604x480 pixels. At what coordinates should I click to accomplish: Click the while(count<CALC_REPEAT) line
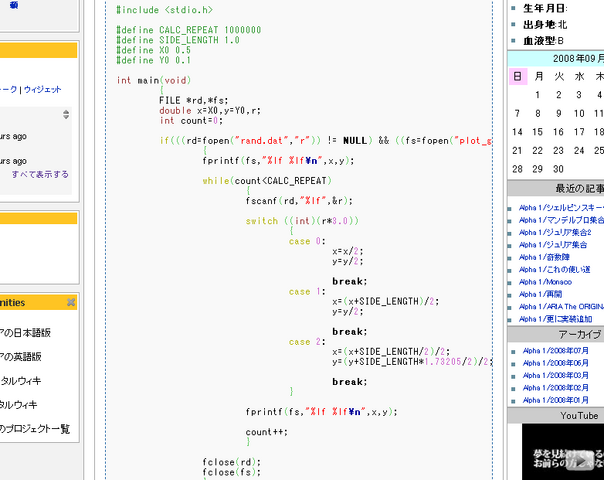pos(267,181)
